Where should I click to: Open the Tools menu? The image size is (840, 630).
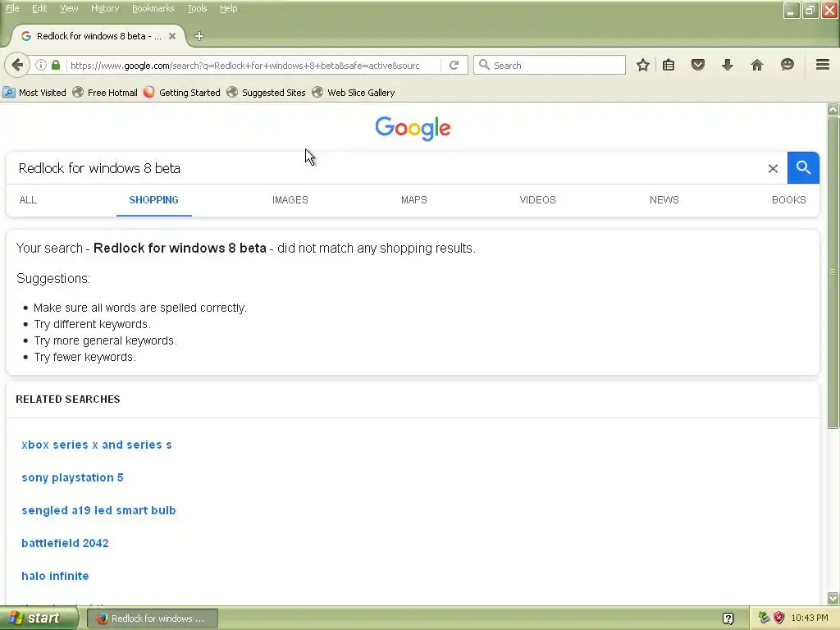197,8
